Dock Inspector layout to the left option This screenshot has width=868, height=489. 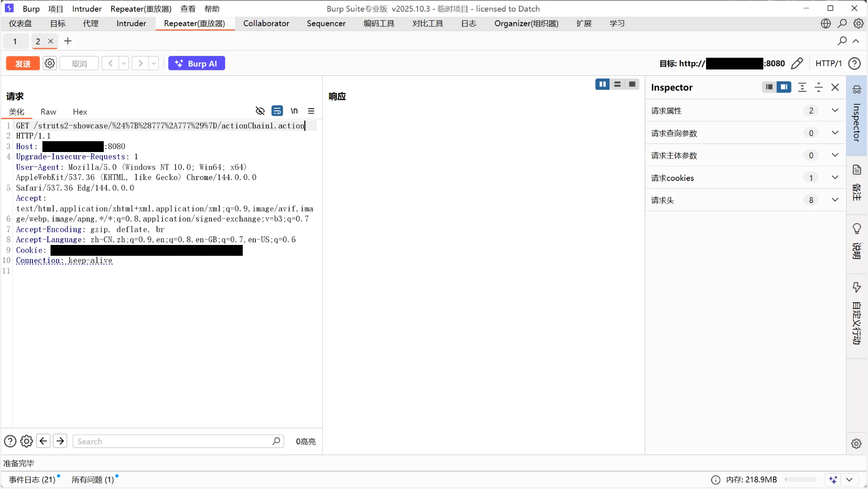pyautogui.click(x=769, y=87)
